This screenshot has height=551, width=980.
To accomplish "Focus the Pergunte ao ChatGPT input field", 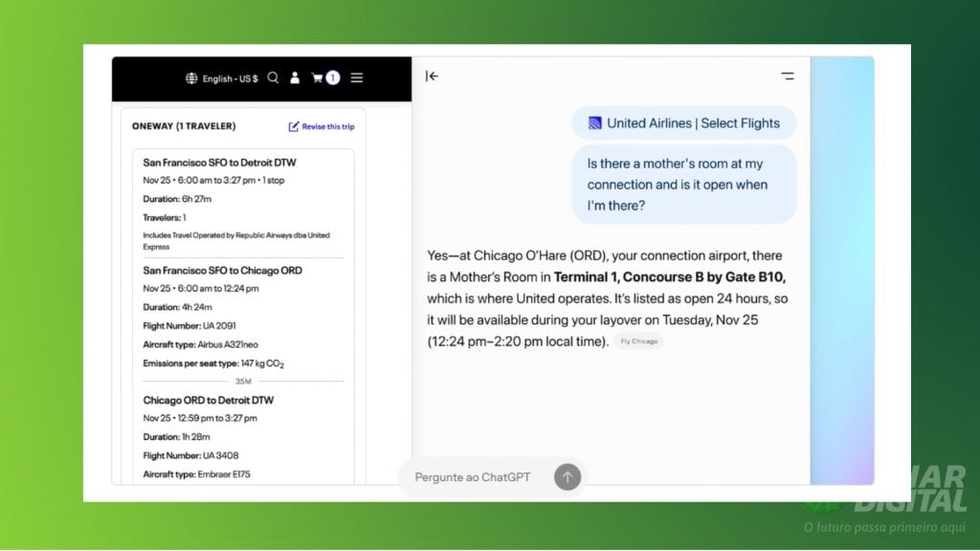I will 473,476.
